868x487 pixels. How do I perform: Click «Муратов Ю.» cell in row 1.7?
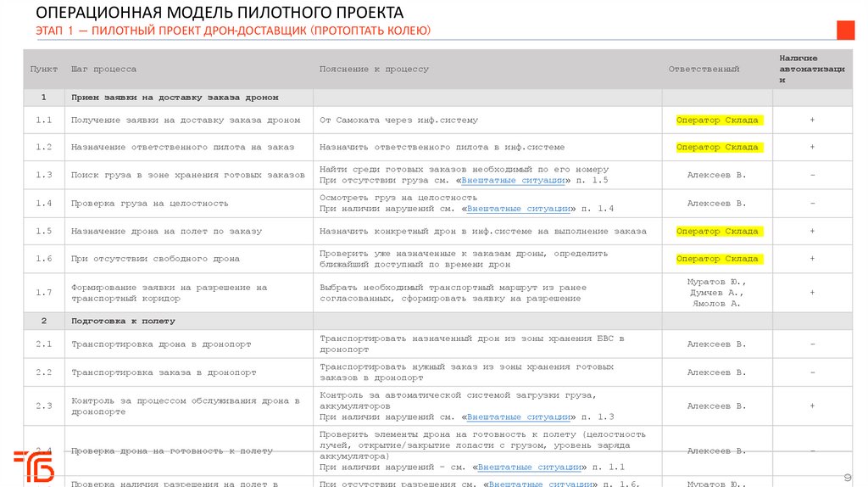point(716,281)
